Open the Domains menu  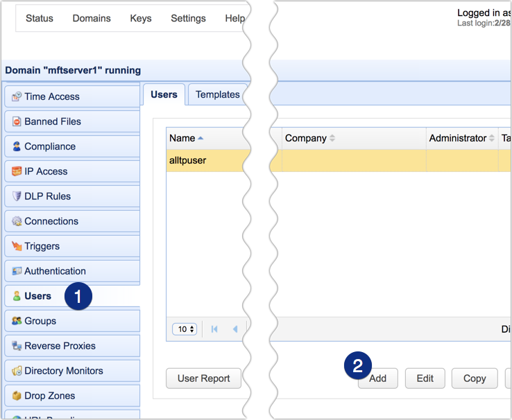(92, 18)
